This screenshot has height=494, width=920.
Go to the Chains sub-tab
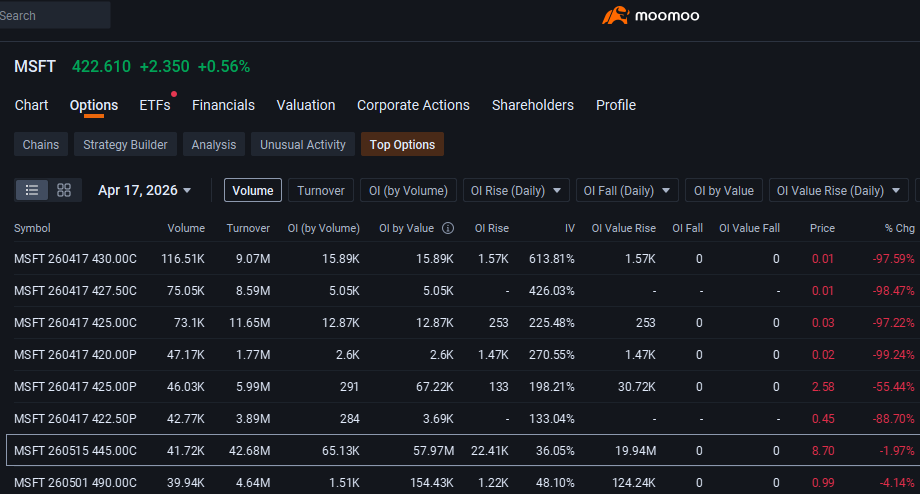(40, 144)
